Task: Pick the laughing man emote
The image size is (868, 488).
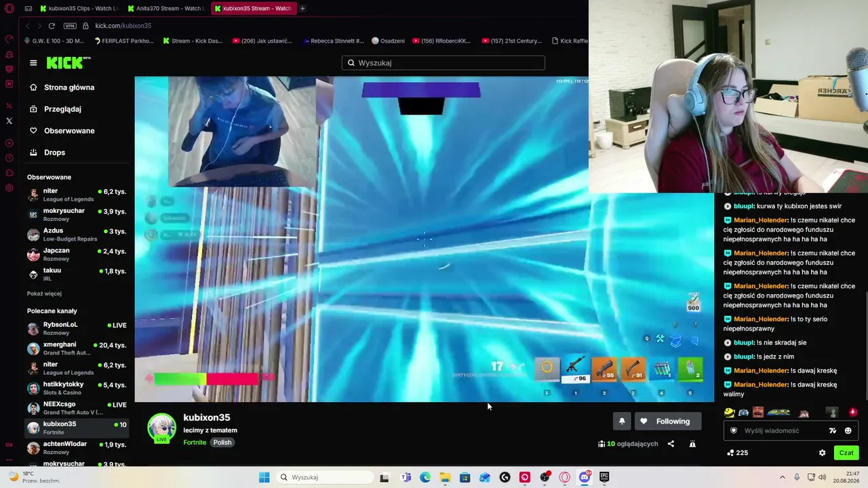Action: [758, 412]
